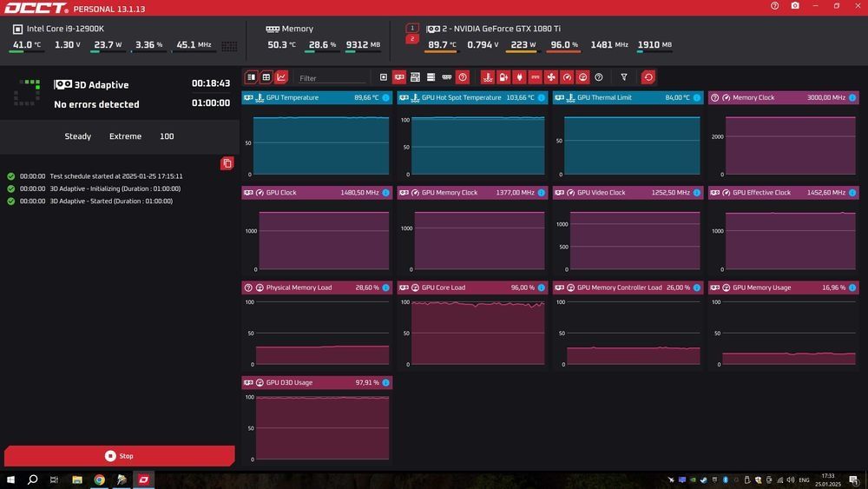Toggle the temperature sensor type filter

pos(488,77)
